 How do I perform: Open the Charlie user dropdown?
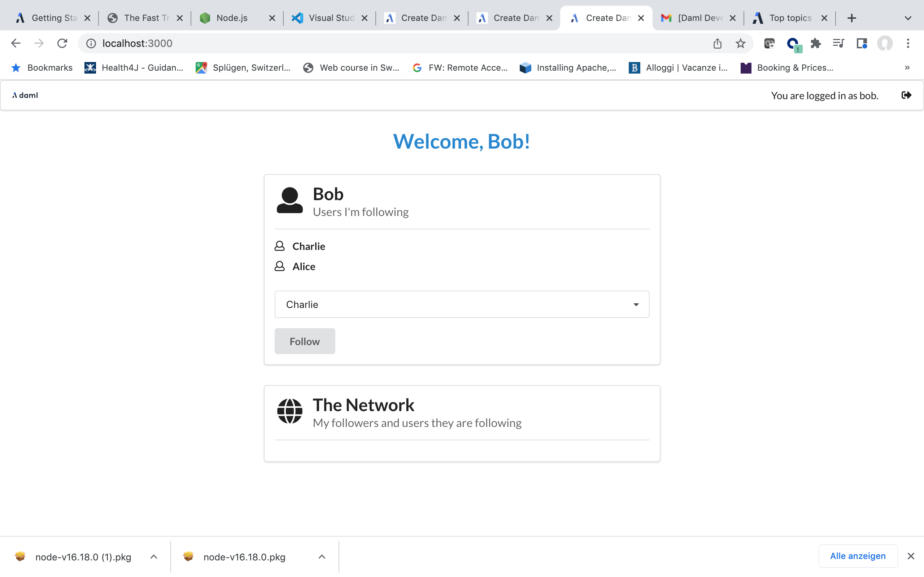click(x=462, y=304)
